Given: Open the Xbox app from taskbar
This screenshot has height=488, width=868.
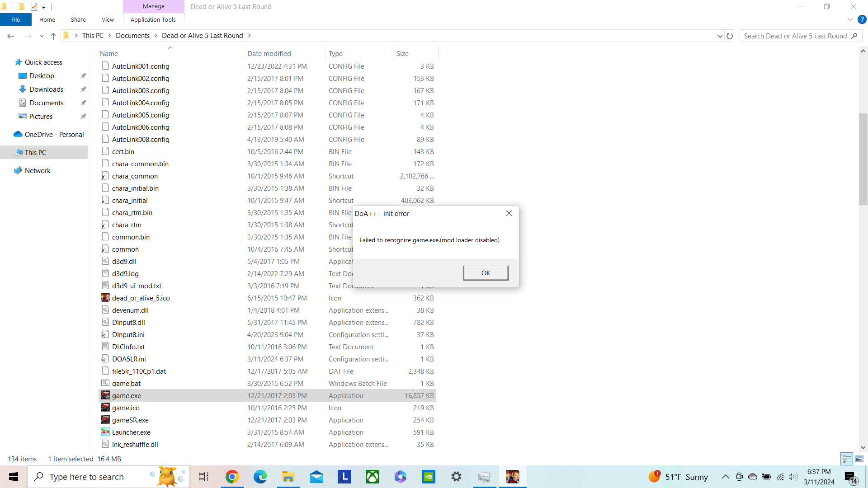Looking at the screenshot, I should 373,477.
